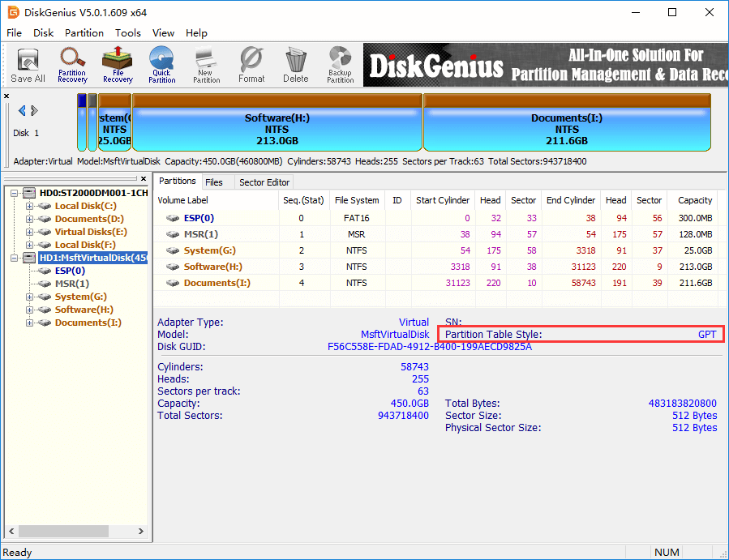Select ESP(0) in the disk tree

tap(70, 271)
